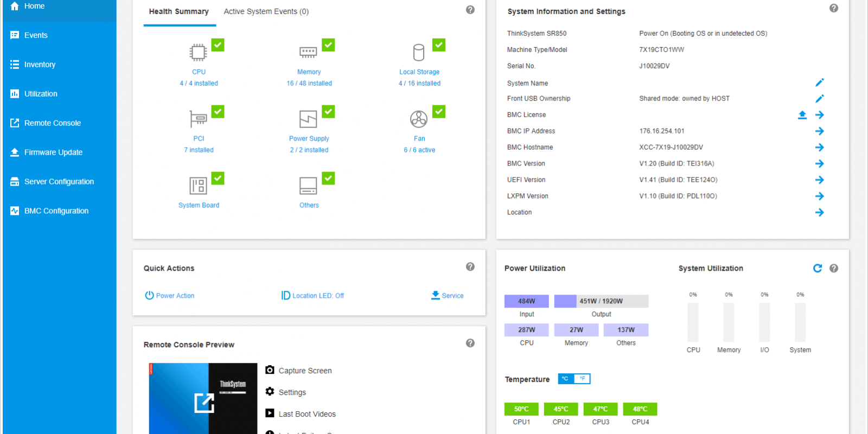Click the 27W Memory power box

coord(576,330)
